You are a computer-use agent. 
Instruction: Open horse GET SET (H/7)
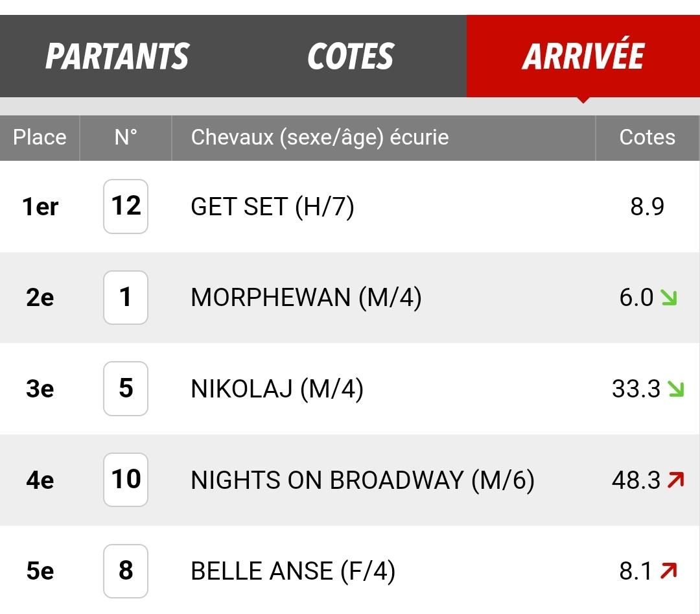tap(272, 207)
